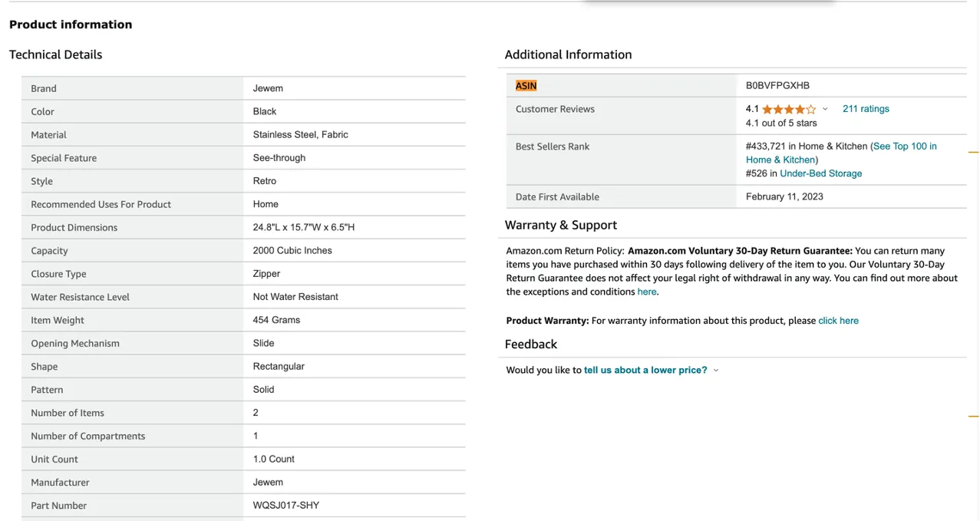Go to Under-Bed Storage category link
Screen dimensions: 980x521
click(820, 173)
